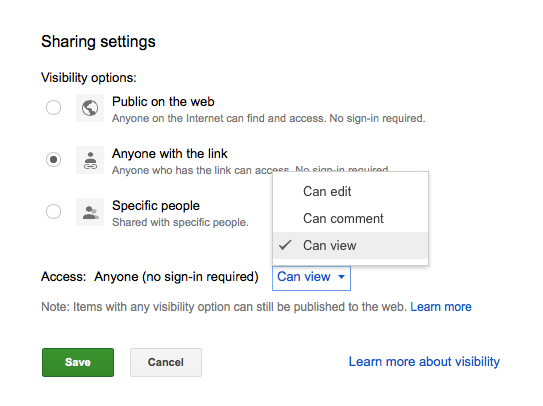
Task: Choose Can view from the menu
Action: click(350, 245)
